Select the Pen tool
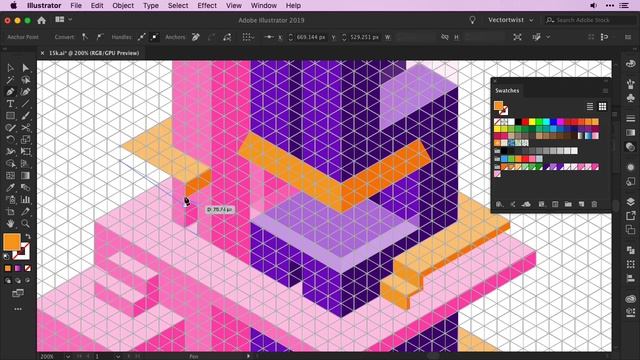The height and width of the screenshot is (360, 640). [11, 92]
